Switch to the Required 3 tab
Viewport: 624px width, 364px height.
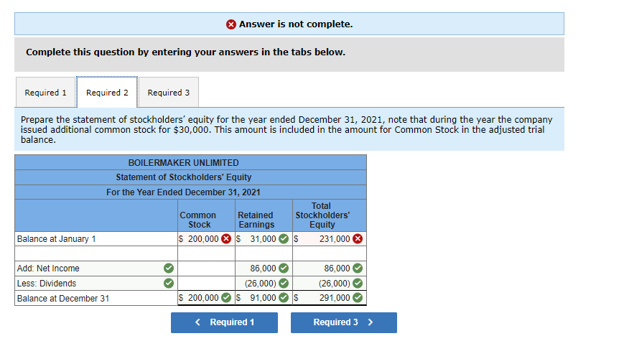[x=169, y=93]
